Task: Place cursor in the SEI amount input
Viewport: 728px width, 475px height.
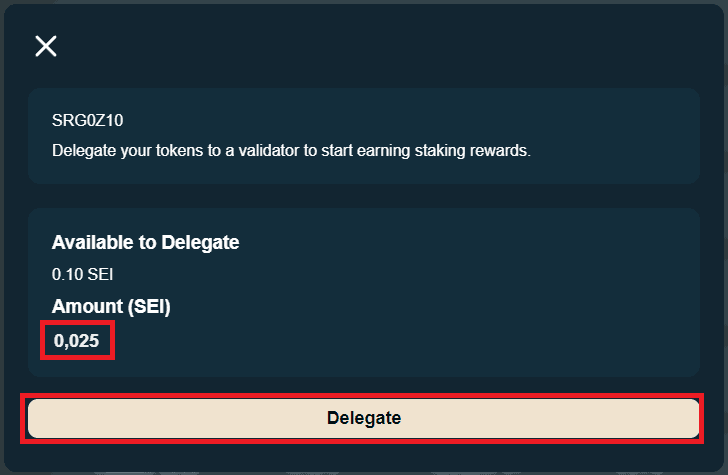Action: point(77,341)
